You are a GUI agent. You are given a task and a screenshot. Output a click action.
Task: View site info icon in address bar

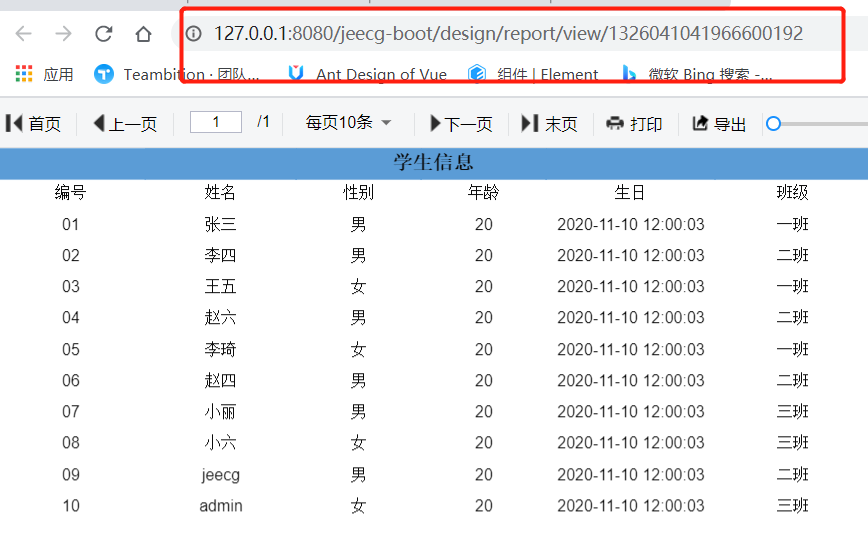(x=193, y=34)
